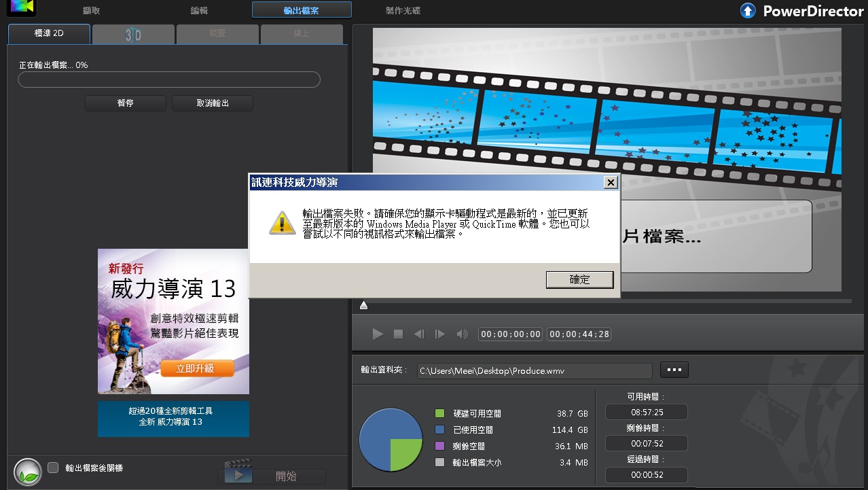
Task: Click the output progress bar
Action: (x=169, y=80)
